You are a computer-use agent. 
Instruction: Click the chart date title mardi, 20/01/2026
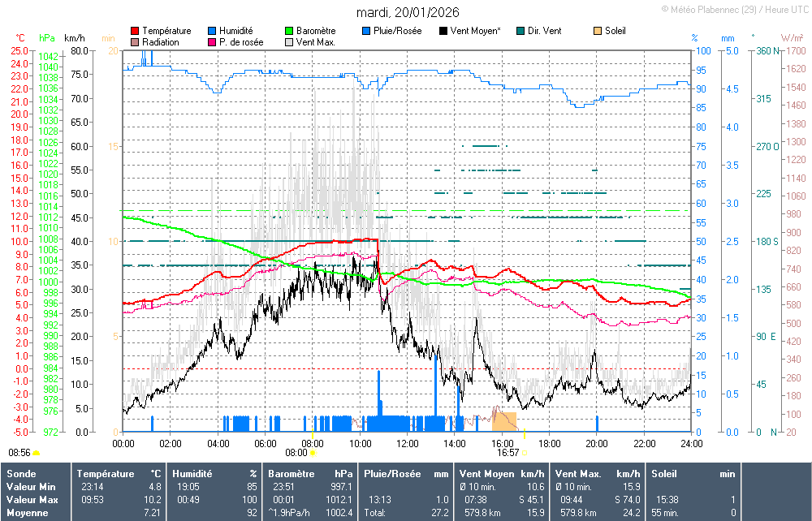[x=408, y=12]
